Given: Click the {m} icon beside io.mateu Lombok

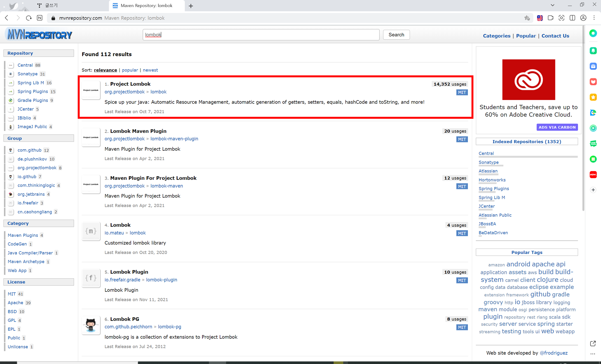Looking at the screenshot, I should [x=91, y=231].
